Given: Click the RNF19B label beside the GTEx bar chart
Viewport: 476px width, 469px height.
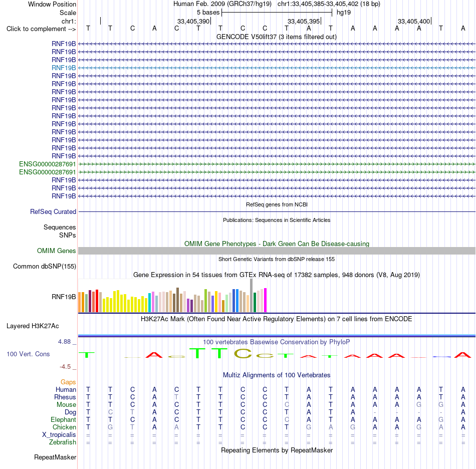Looking at the screenshot, I should (x=64, y=297).
